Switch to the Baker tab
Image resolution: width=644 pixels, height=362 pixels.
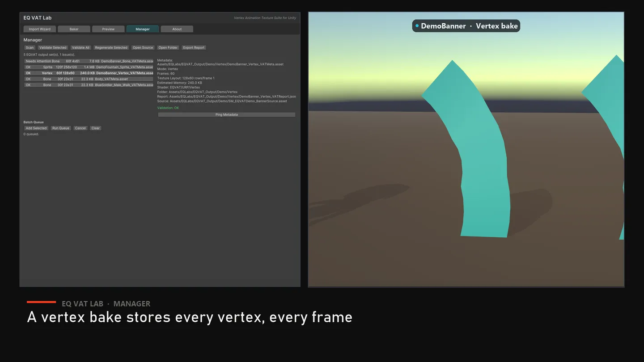[x=74, y=29]
